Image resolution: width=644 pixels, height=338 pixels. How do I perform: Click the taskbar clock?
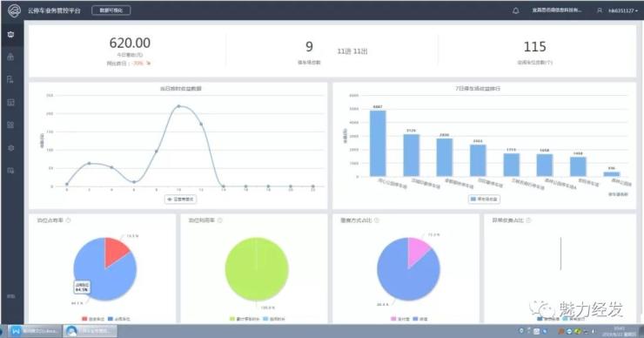point(619,331)
